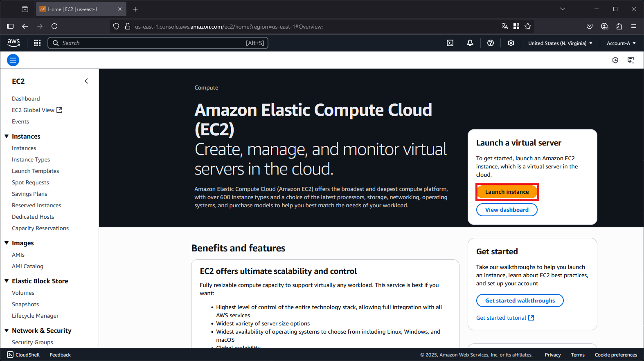Open the Firefox sidebar toggle icon
The width and height of the screenshot is (644, 361).
[x=10, y=26]
